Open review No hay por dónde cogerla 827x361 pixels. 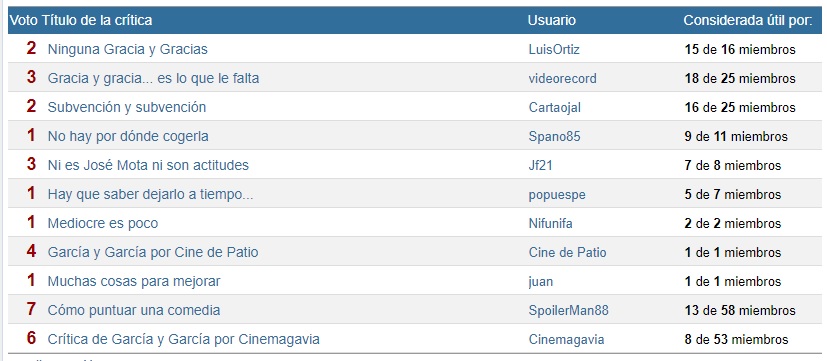[128, 137]
